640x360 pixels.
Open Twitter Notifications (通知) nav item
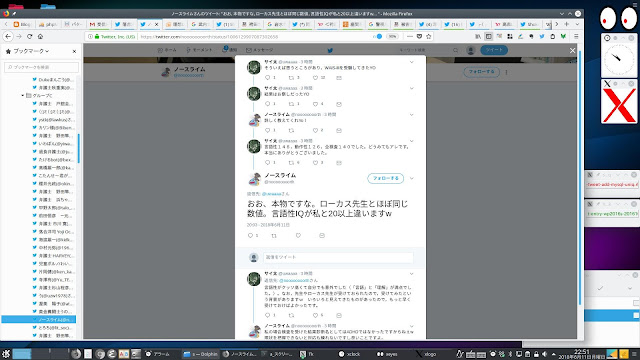coord(230,50)
